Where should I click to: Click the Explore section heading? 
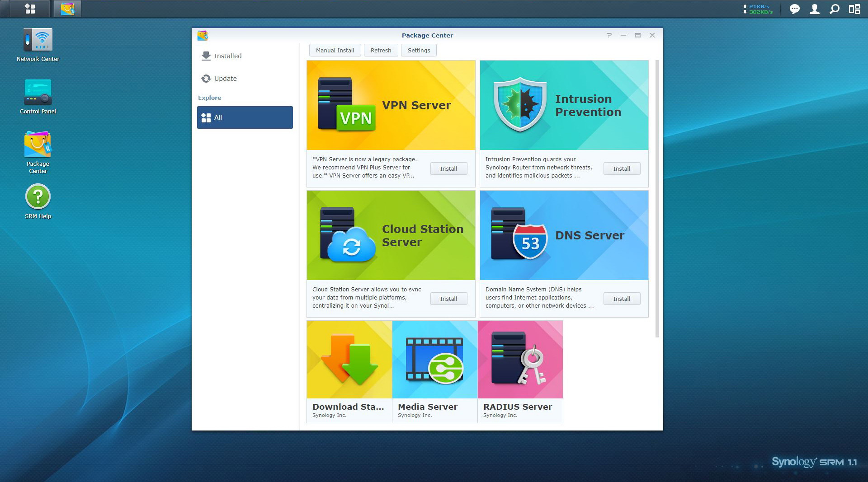pos(209,98)
